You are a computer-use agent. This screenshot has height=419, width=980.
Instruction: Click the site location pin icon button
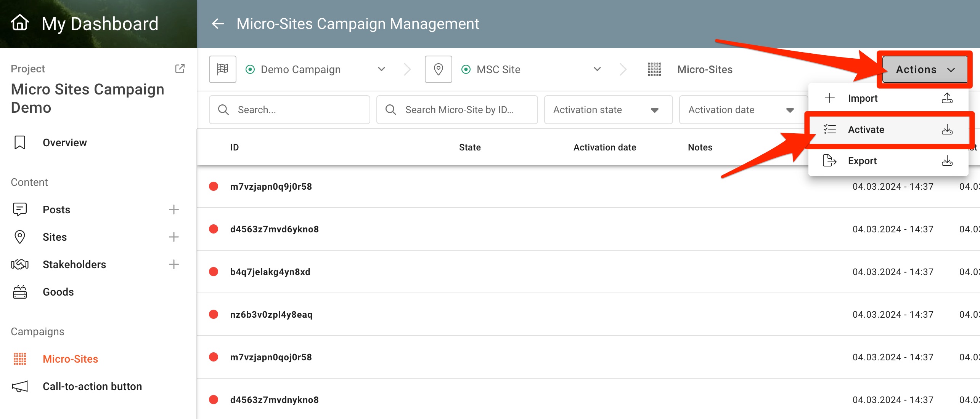pyautogui.click(x=439, y=69)
